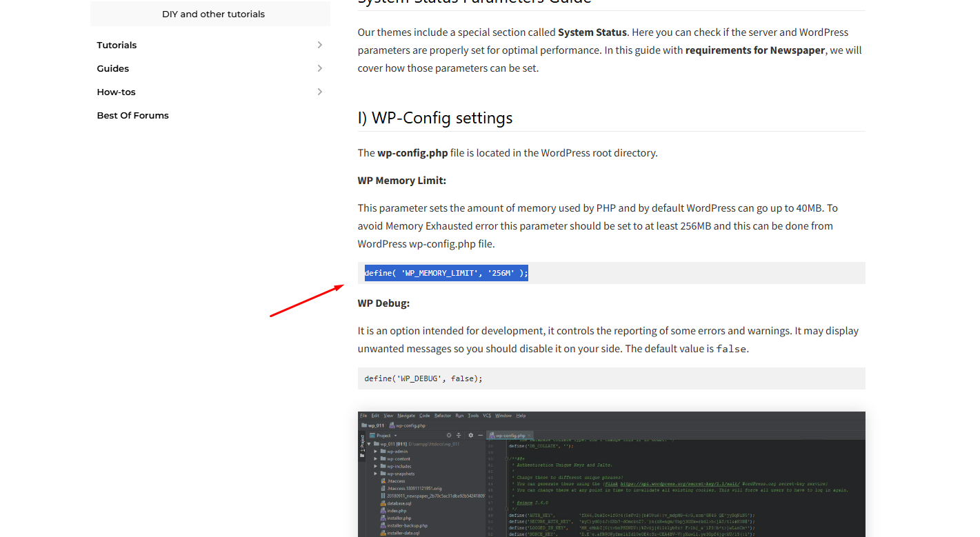Click the Help menu in embedded IDE screenshot
Image resolution: width=980 pixels, height=537 pixels.
[521, 416]
